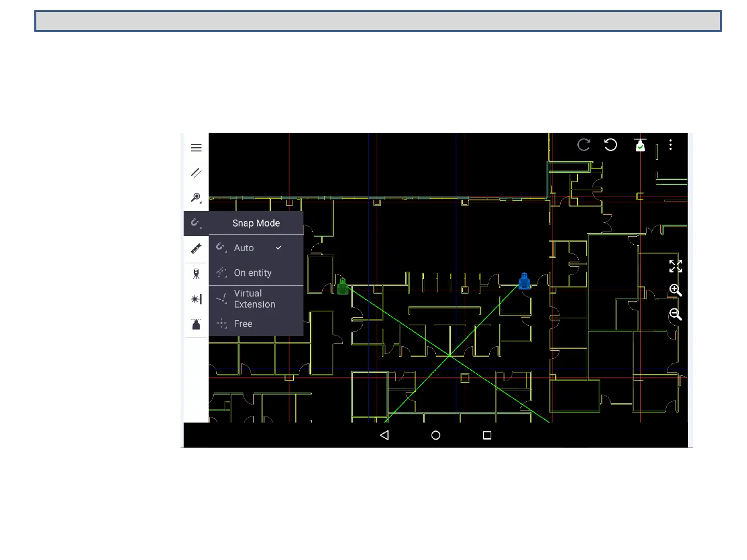Tap the Android back button
747x560 pixels.
coord(384,435)
